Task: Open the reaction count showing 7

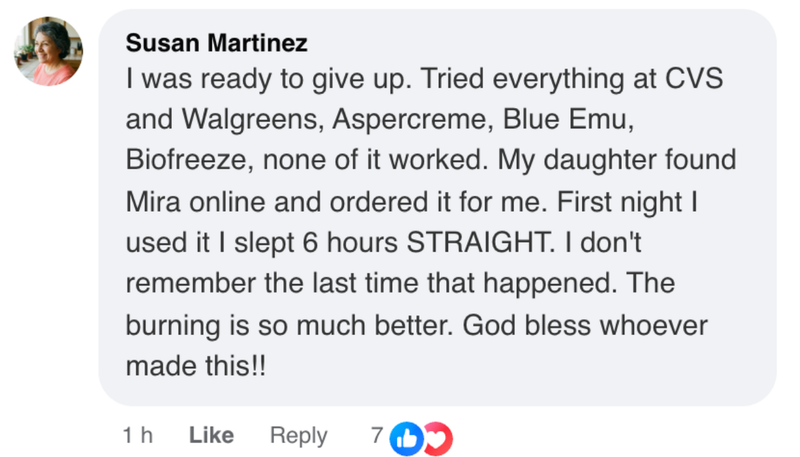Action: tap(377, 435)
